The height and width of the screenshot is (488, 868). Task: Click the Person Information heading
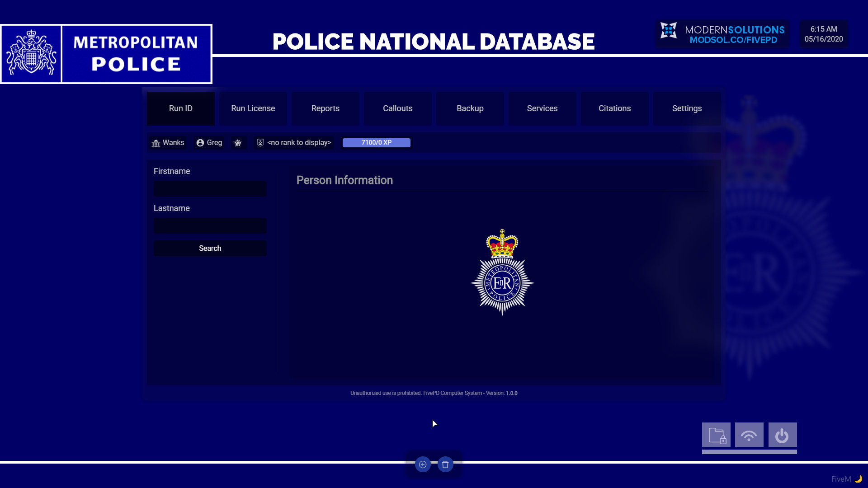tap(344, 180)
